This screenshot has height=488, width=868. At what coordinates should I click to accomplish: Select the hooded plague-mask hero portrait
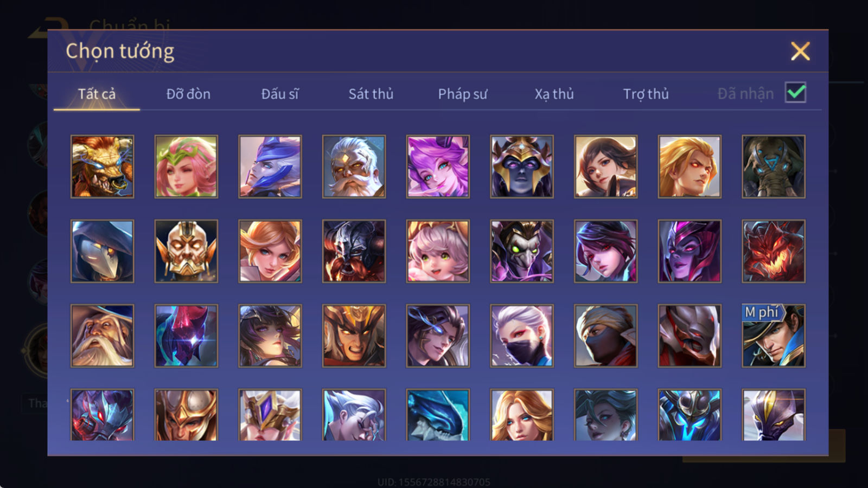102,251
